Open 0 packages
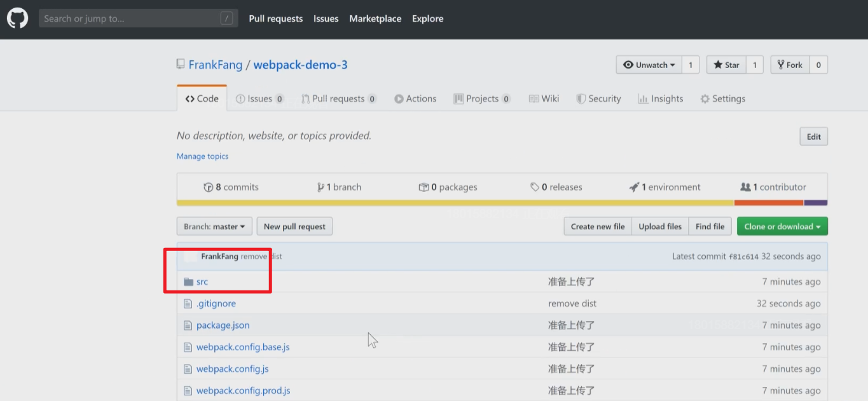 (448, 187)
